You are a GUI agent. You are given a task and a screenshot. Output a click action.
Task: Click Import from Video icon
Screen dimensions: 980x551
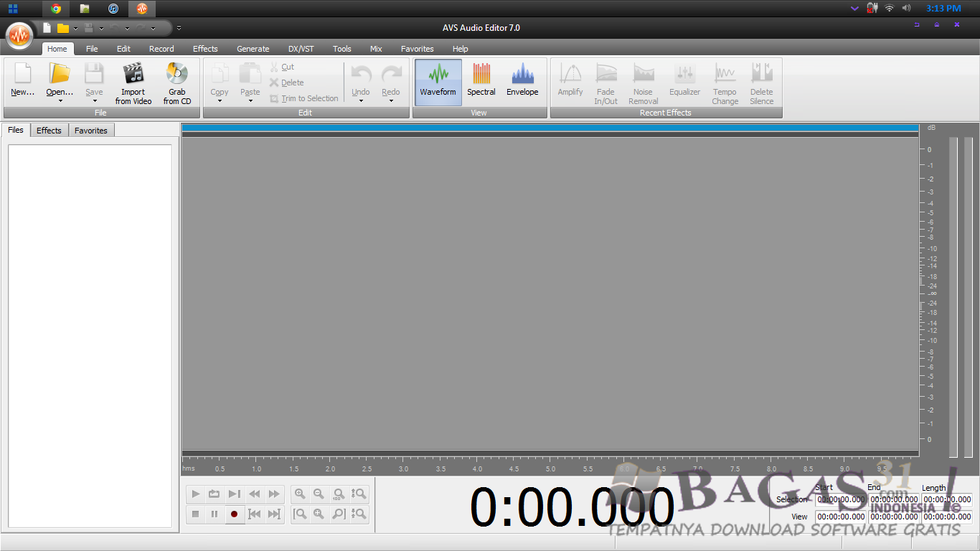pyautogui.click(x=133, y=74)
